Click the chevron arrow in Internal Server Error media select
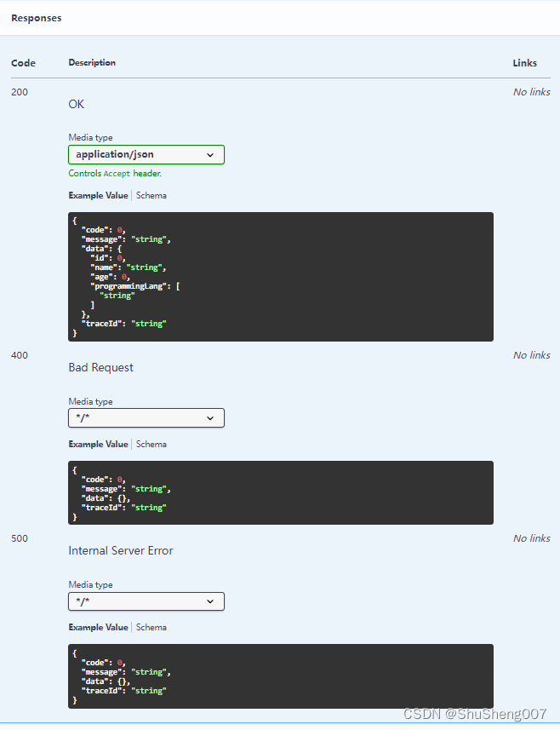The width and height of the screenshot is (560, 730). [210, 601]
